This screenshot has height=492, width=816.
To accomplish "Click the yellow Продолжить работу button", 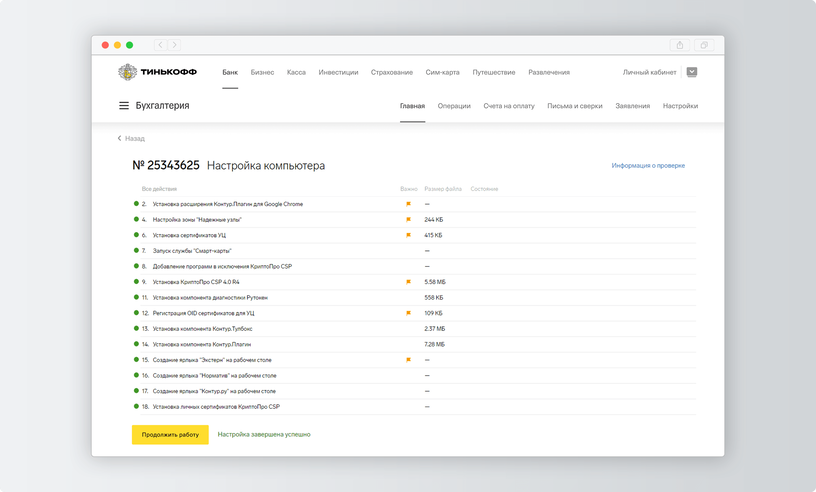I will pos(170,435).
